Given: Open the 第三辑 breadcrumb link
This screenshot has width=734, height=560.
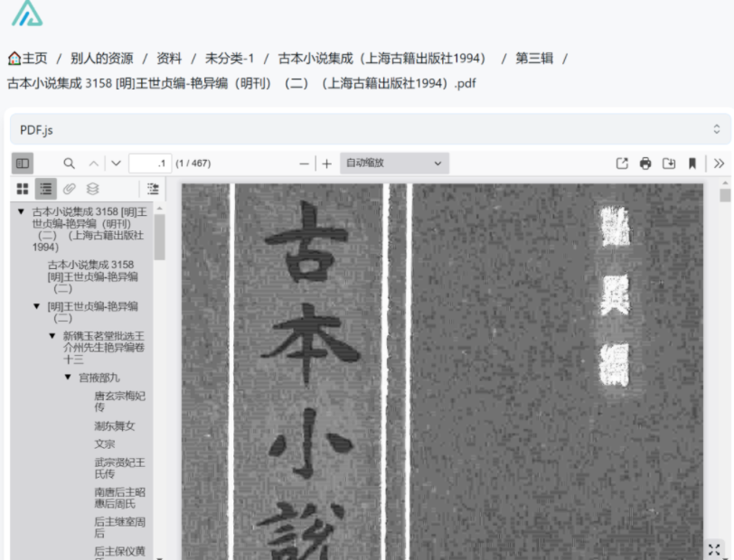Looking at the screenshot, I should (533, 59).
